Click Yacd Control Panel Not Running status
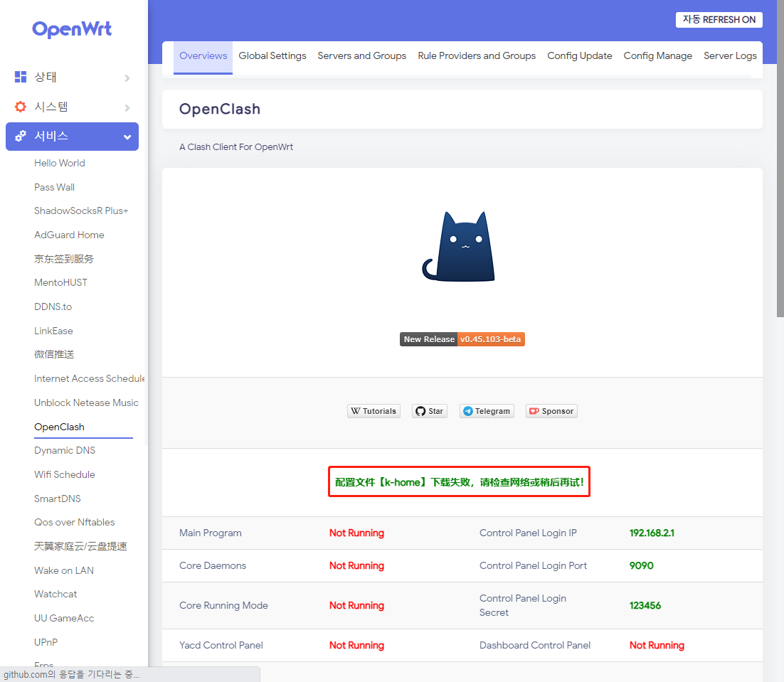 [x=356, y=646]
